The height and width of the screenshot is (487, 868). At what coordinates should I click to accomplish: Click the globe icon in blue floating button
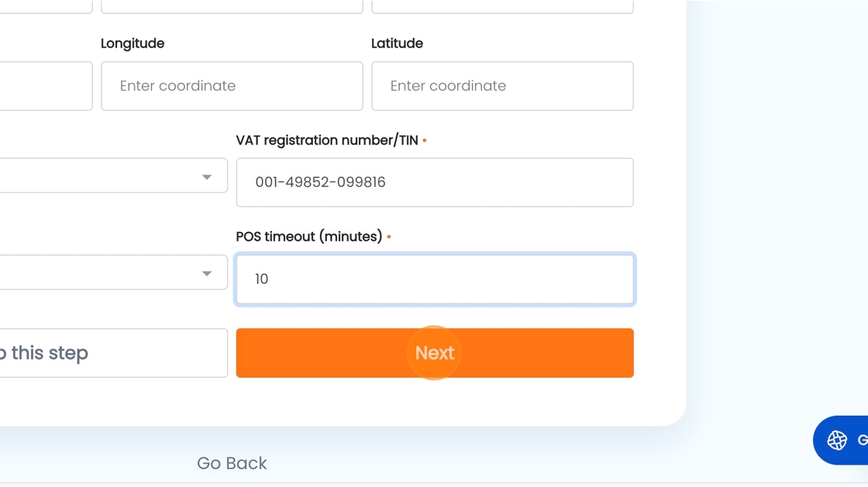click(x=837, y=440)
